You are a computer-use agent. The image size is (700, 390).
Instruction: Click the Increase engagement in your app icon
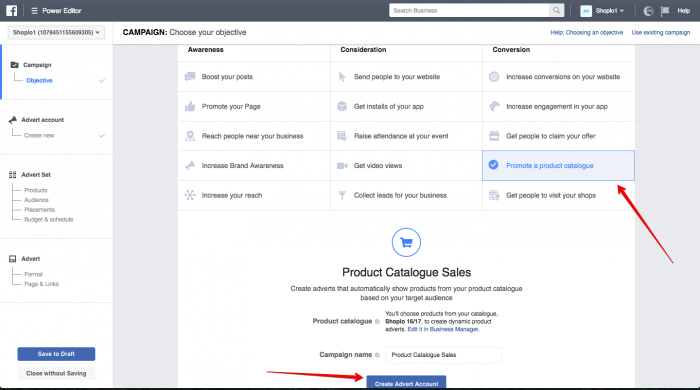click(494, 106)
